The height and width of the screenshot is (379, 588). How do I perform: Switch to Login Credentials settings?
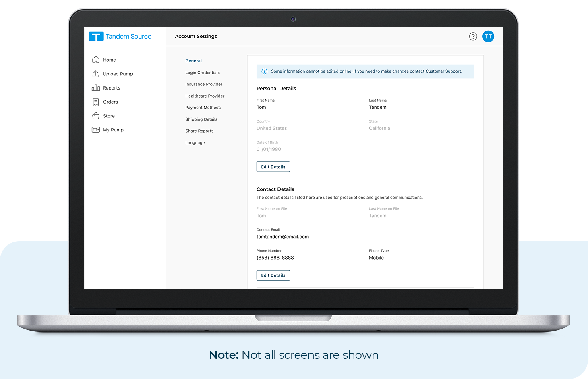(202, 73)
